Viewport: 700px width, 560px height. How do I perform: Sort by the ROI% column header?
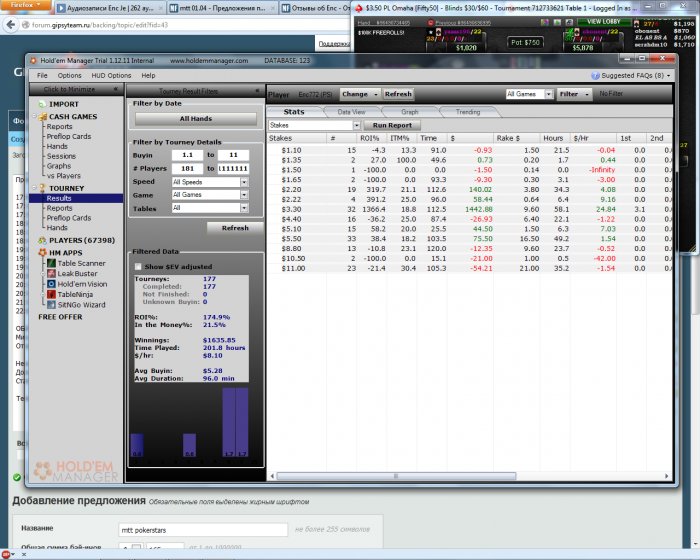point(372,138)
